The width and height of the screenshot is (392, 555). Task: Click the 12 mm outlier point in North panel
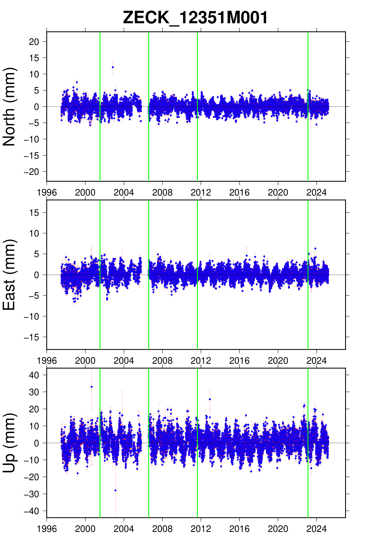click(x=113, y=67)
